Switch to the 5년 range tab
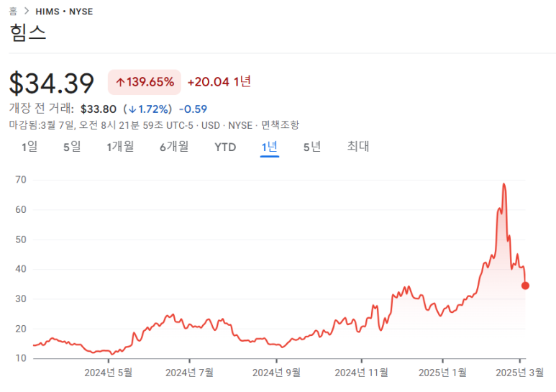Image resolution: width=556 pixels, height=392 pixels. coord(312,147)
